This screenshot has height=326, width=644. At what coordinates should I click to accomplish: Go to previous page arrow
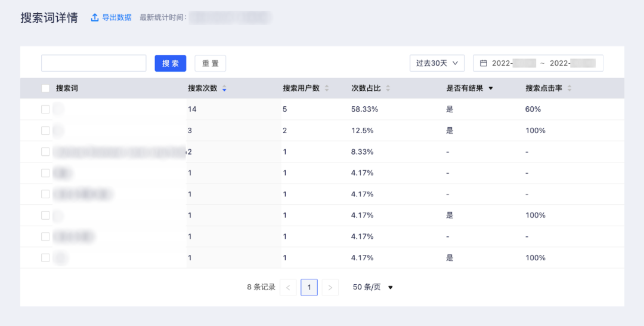click(288, 287)
